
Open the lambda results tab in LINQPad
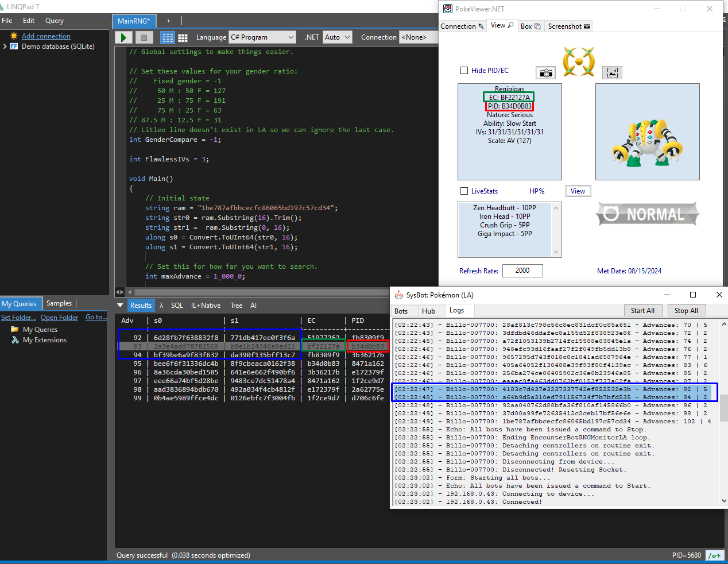[x=161, y=306]
